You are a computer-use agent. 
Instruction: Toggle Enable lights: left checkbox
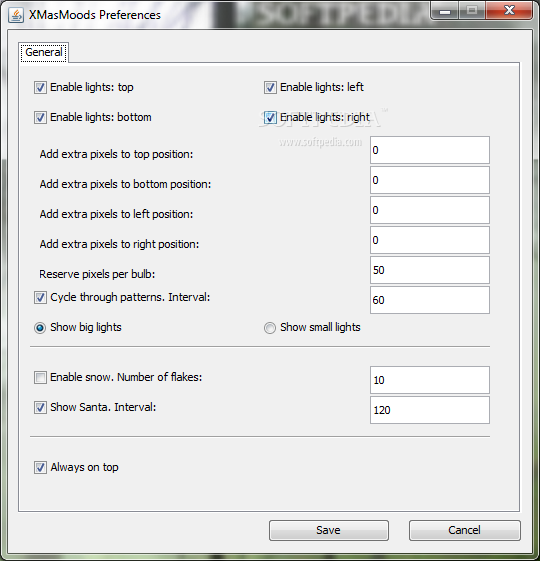click(x=270, y=87)
